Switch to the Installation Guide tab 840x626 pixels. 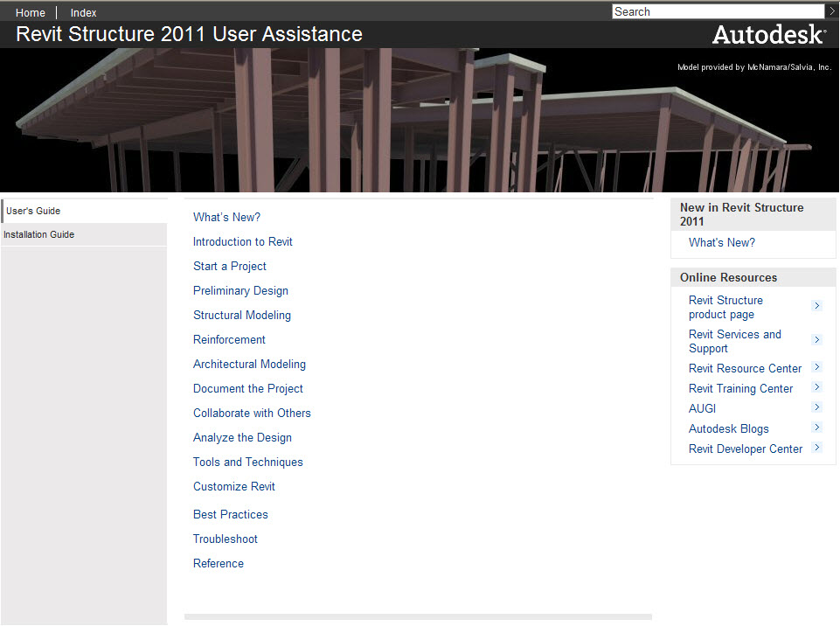[40, 234]
